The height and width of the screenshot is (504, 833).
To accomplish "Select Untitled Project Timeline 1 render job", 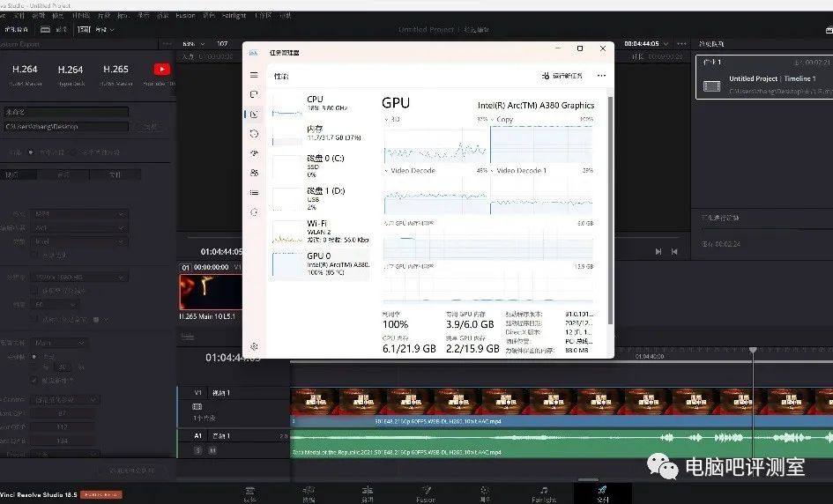I will [x=764, y=78].
